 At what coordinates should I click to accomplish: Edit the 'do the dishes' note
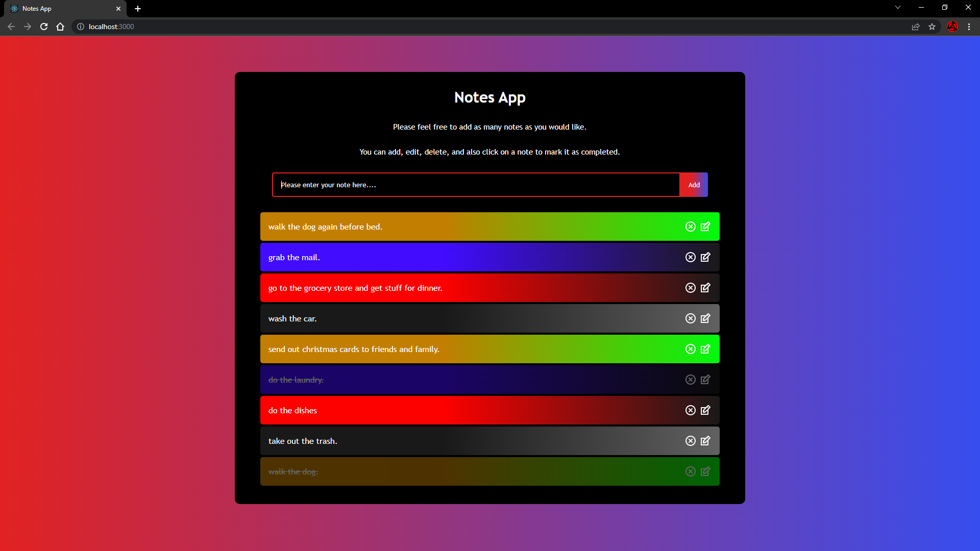click(705, 410)
